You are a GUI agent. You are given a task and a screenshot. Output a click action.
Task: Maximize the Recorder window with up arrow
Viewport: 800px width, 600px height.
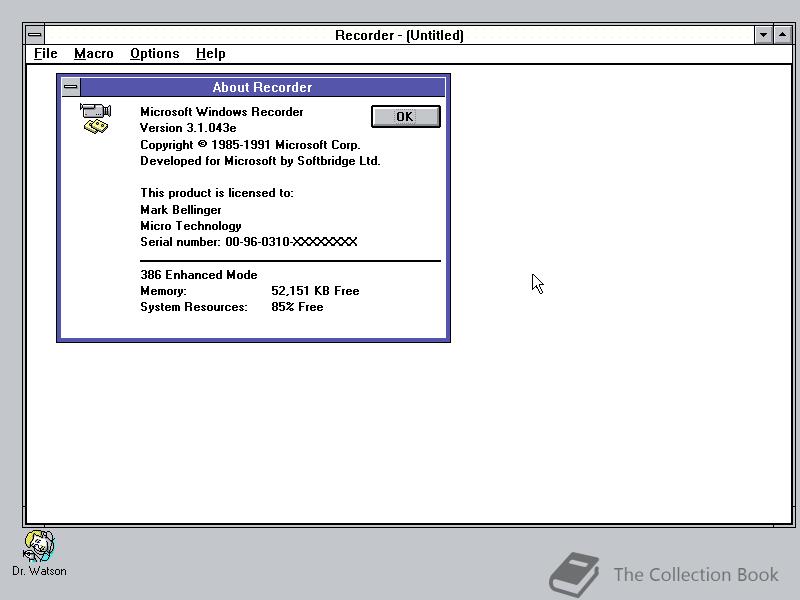coord(783,35)
